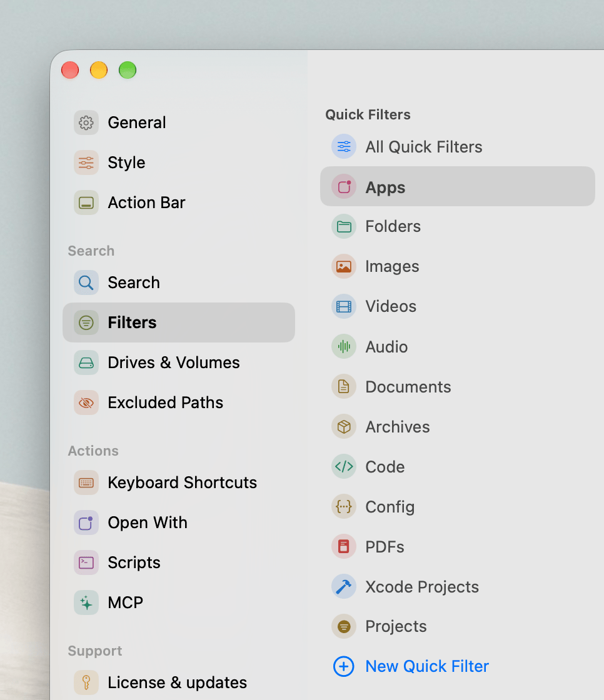Select the PDFs quick filter
The image size is (604, 700).
pyautogui.click(x=458, y=546)
